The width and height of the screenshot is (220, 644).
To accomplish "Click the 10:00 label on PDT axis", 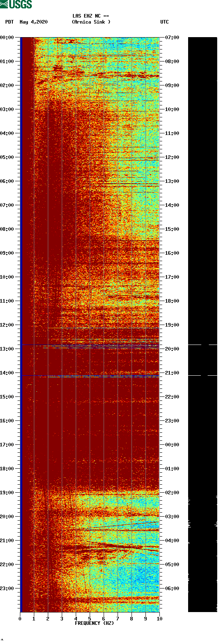I will (x=7, y=277).
